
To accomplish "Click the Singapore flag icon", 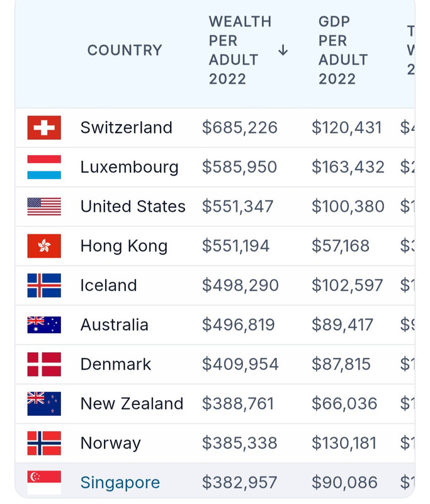I will click(44, 483).
